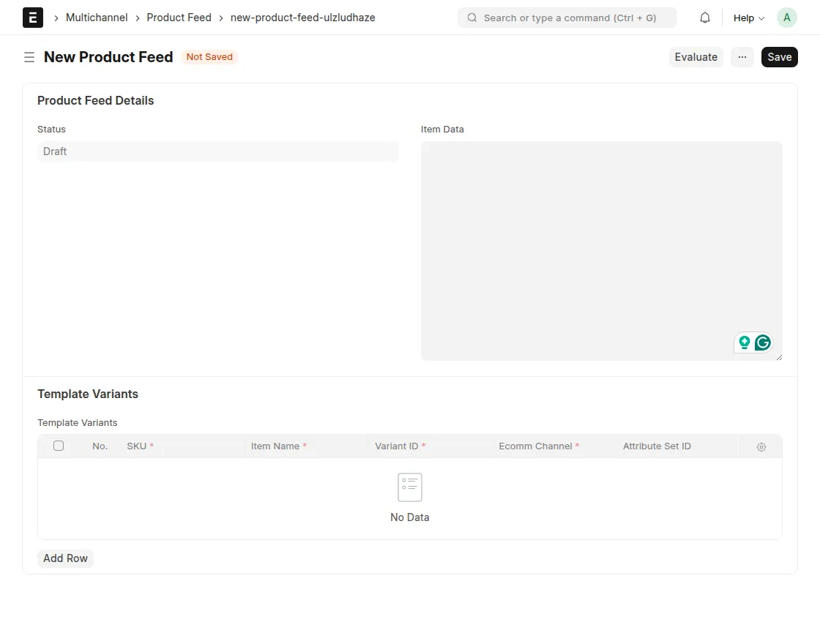Open Template Variants table settings gear
This screenshot has height=644, width=820.
click(x=761, y=447)
